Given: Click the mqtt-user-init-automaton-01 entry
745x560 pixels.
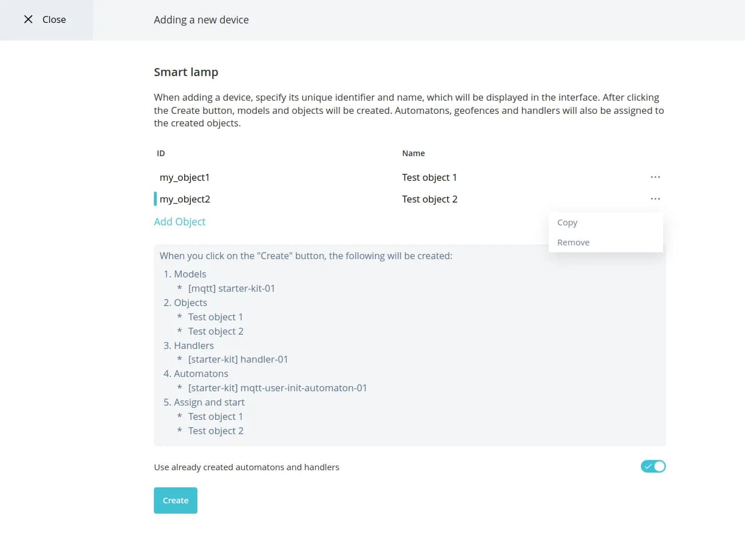Looking at the screenshot, I should tap(277, 388).
